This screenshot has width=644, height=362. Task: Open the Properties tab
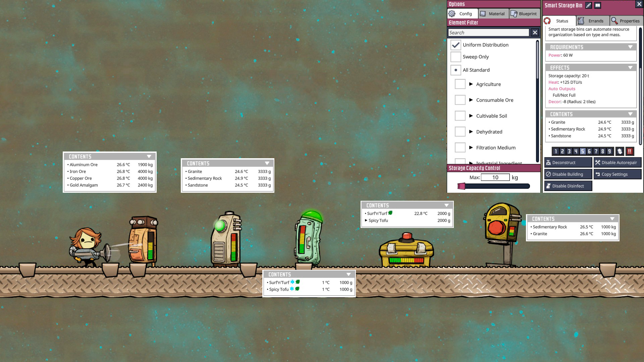626,21
